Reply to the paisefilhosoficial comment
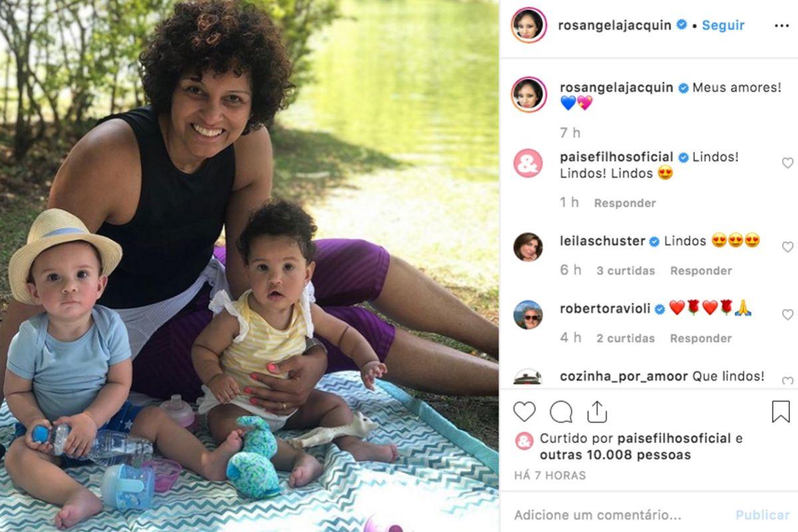The width and height of the screenshot is (798, 532). click(x=624, y=203)
